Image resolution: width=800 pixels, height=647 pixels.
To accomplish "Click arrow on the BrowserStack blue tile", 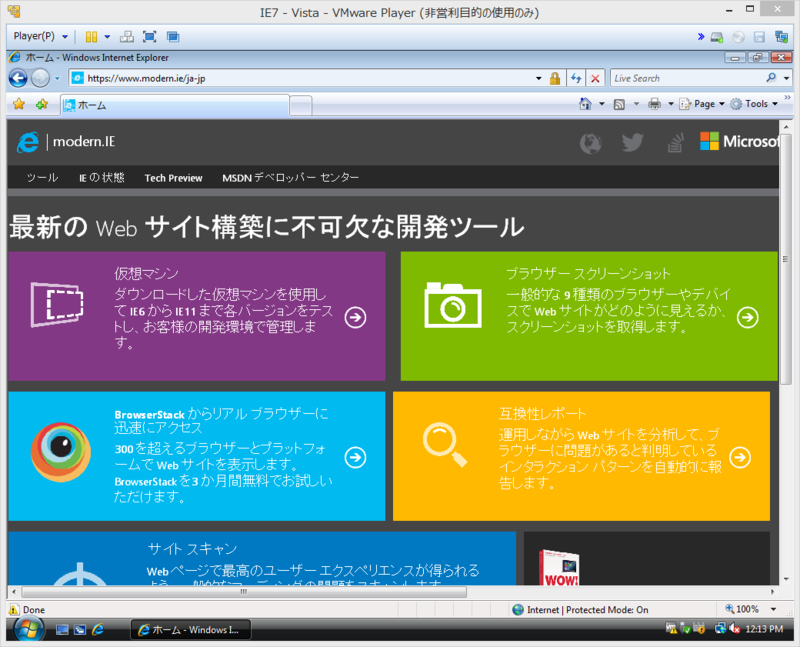I will (x=355, y=457).
